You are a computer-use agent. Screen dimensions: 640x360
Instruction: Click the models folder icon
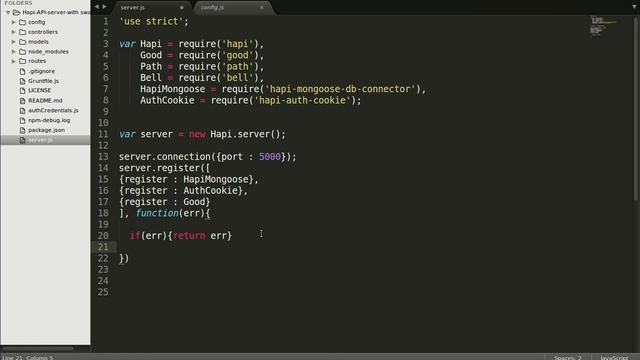click(22, 42)
